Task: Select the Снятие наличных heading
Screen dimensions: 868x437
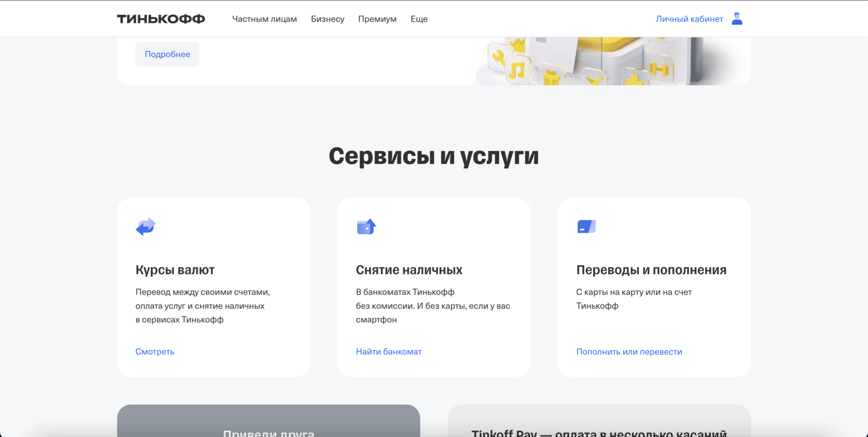Action: point(409,270)
